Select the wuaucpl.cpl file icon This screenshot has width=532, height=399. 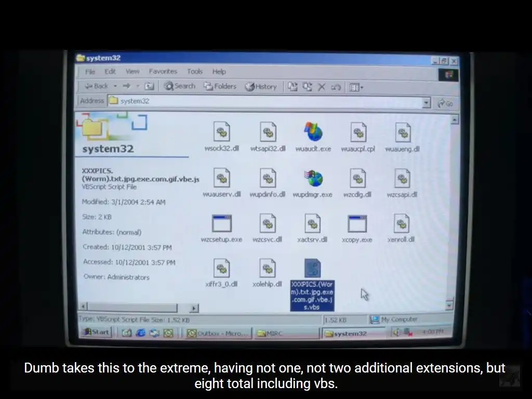[358, 132]
